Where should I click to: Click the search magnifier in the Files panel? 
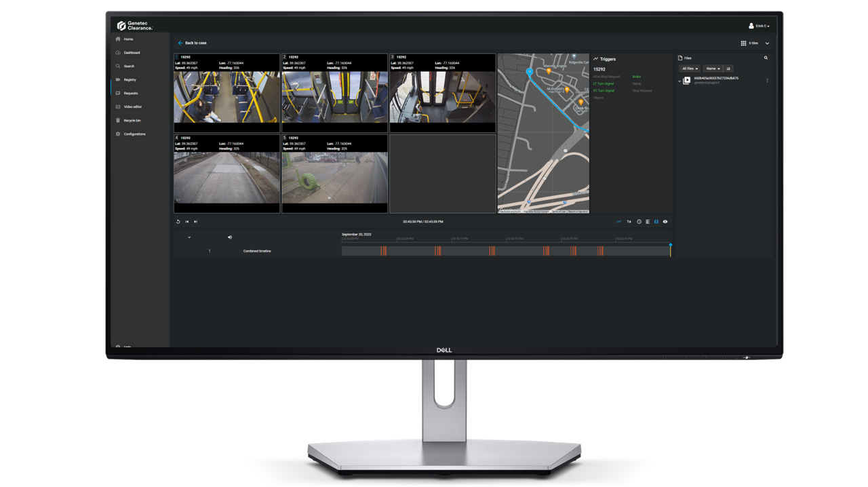coord(766,58)
